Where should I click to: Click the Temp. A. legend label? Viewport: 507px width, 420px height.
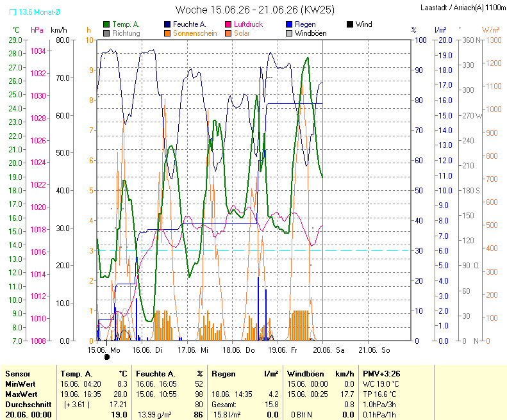tap(126, 24)
